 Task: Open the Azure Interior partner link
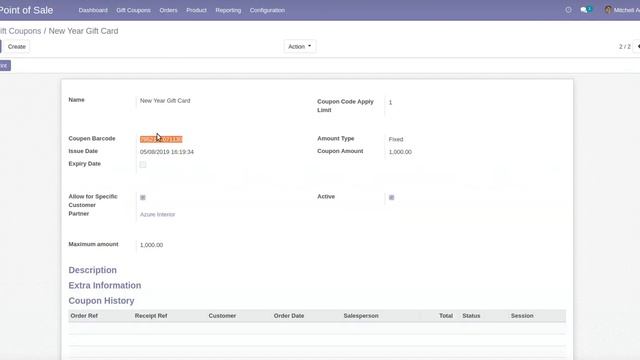tap(158, 214)
